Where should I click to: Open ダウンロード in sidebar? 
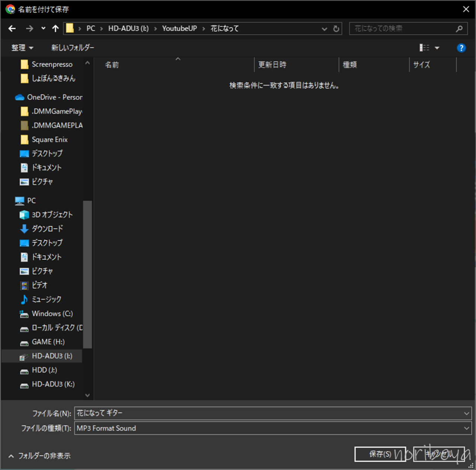[x=41, y=229]
